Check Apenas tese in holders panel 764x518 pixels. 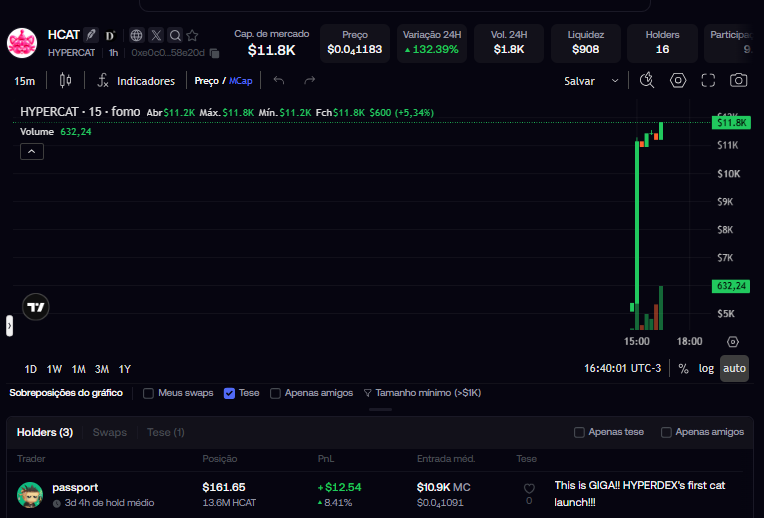point(579,432)
